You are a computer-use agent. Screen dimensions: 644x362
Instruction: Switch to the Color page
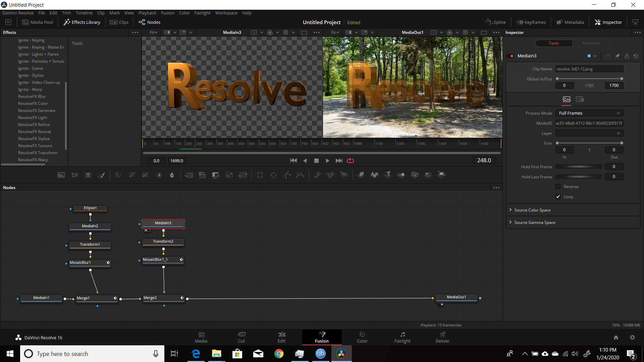pyautogui.click(x=362, y=337)
